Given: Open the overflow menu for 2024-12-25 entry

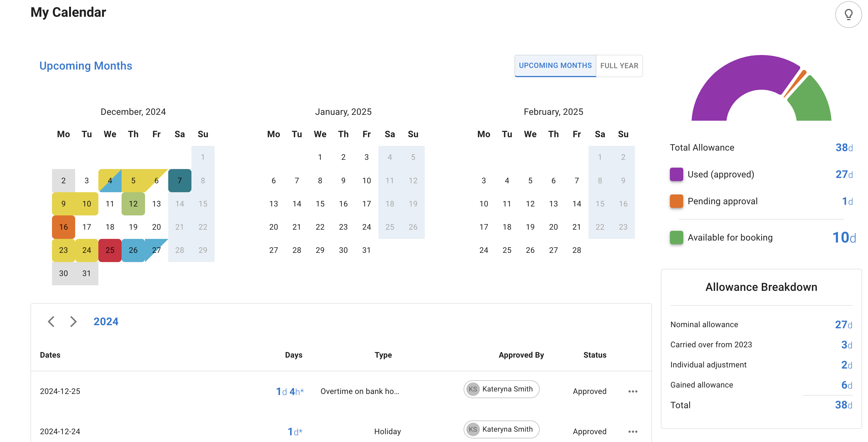Looking at the screenshot, I should coord(632,391).
